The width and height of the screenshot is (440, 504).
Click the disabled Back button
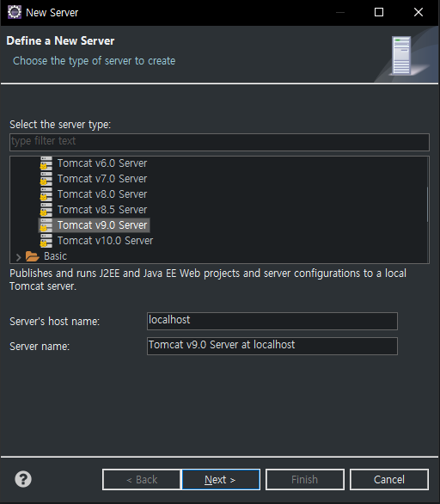pos(142,479)
